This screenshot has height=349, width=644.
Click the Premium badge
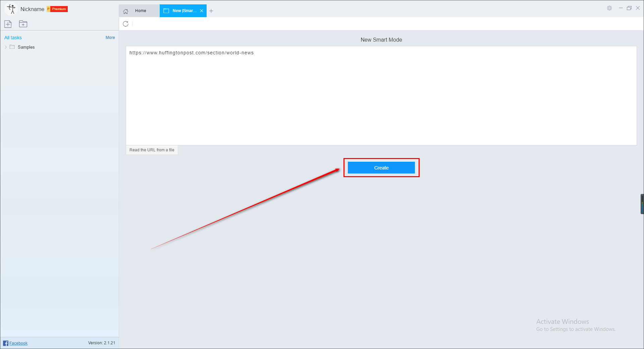57,9
